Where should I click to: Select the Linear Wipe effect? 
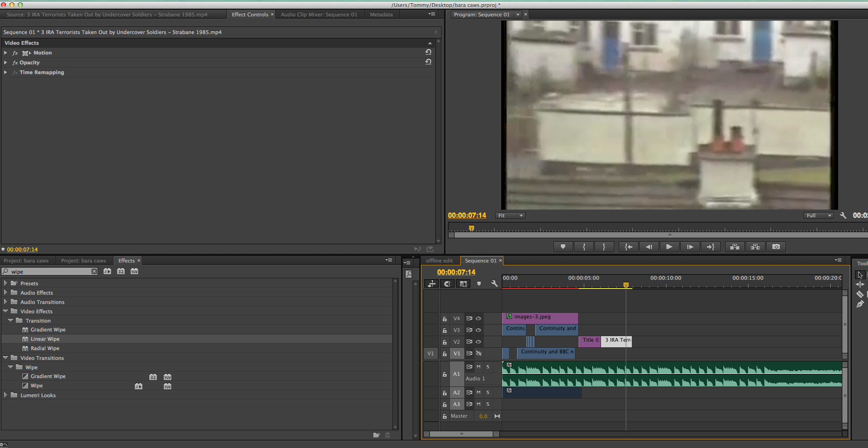click(45, 339)
